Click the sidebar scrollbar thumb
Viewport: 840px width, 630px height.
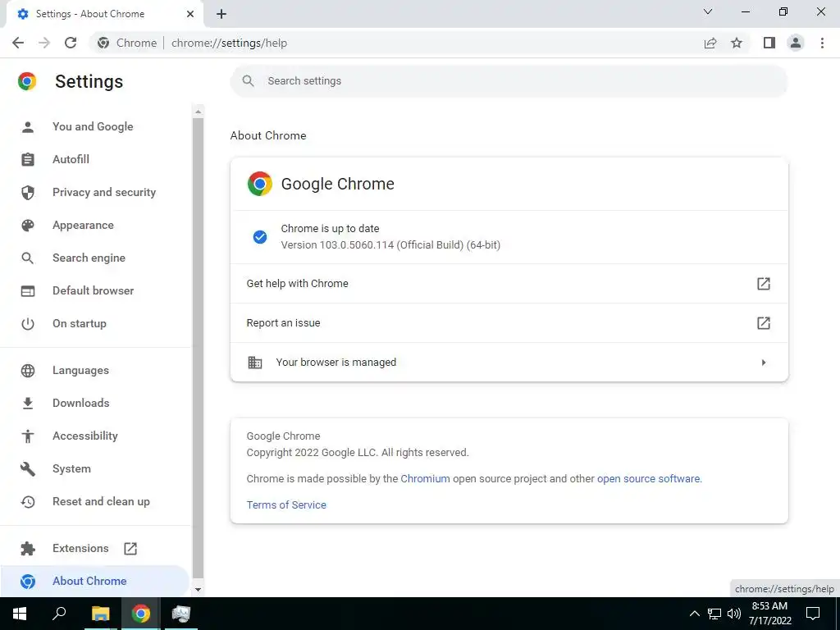click(x=199, y=348)
